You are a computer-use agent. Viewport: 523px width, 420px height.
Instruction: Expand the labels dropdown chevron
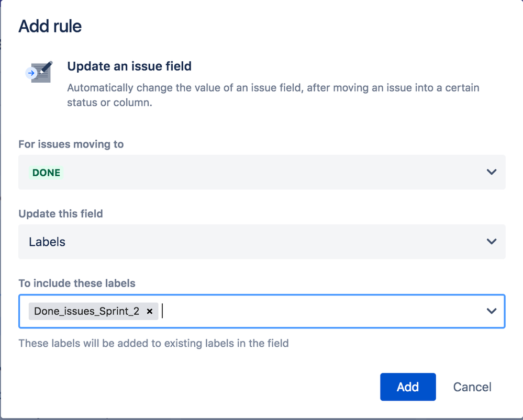pos(491,311)
